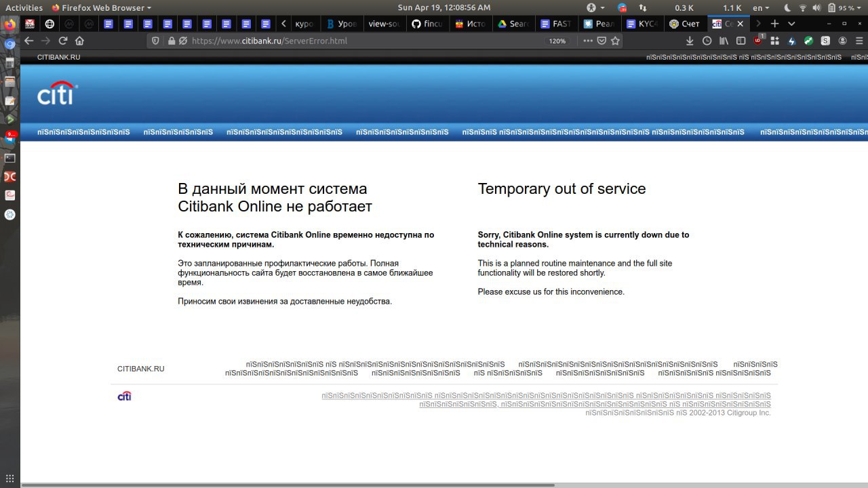
Task: Switch to the FAST tab
Action: click(555, 23)
